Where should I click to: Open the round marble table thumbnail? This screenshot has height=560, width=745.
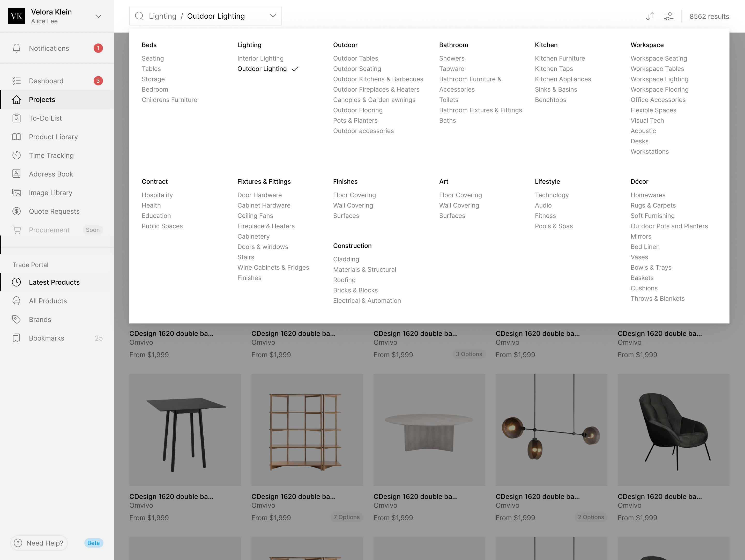click(x=429, y=430)
